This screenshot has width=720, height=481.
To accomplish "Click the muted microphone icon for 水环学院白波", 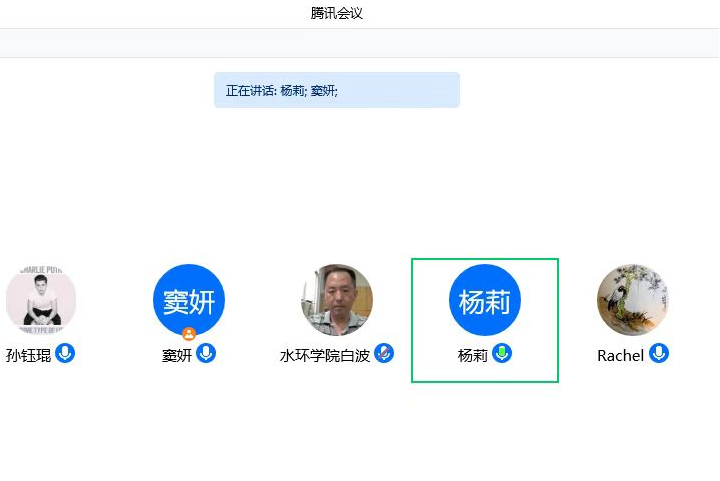I will pos(384,353).
